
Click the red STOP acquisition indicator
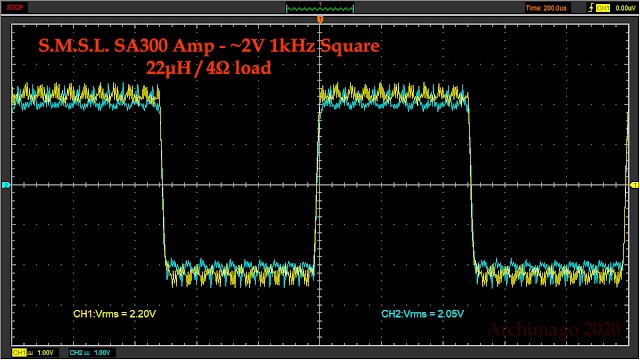15,7
